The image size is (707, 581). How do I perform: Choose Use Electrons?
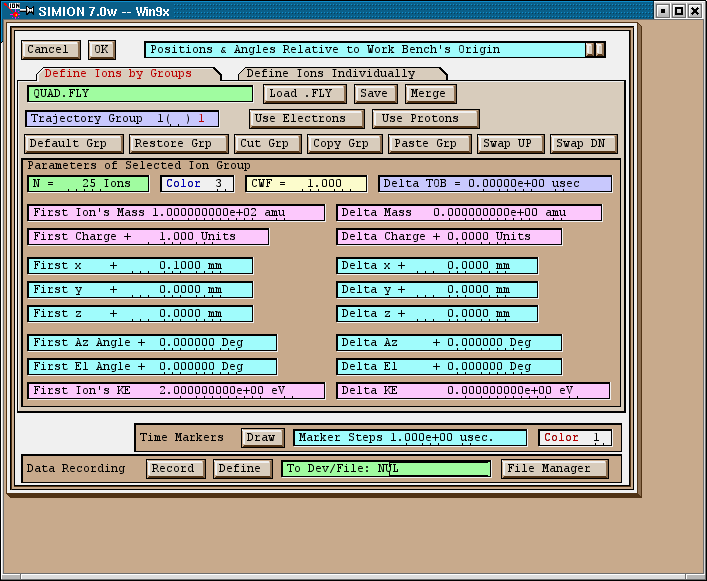[x=307, y=119]
